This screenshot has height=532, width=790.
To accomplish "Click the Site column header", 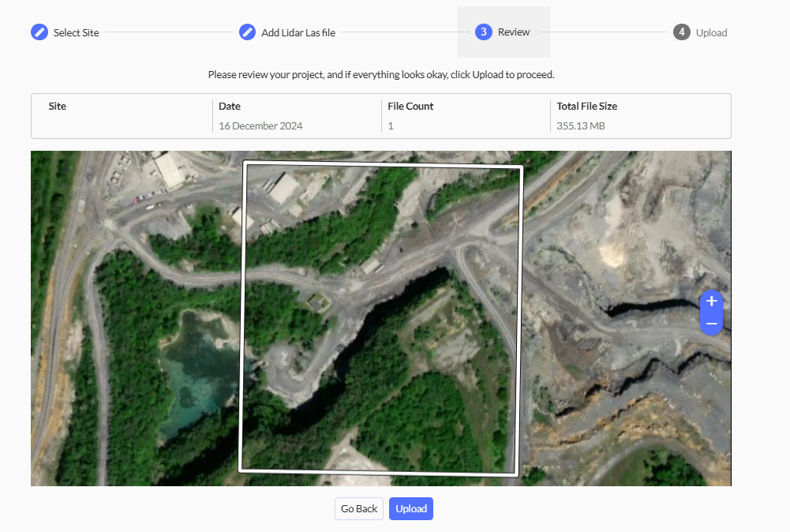I will coord(58,106).
